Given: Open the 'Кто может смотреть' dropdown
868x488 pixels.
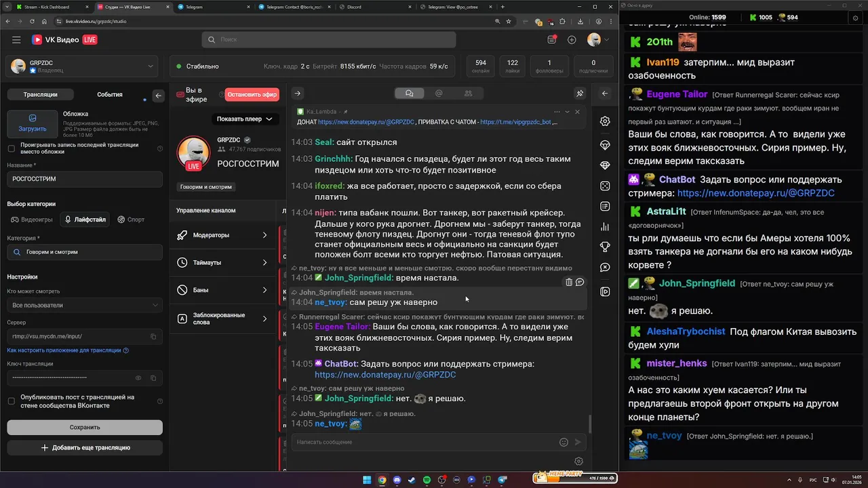Looking at the screenshot, I should click(x=85, y=305).
